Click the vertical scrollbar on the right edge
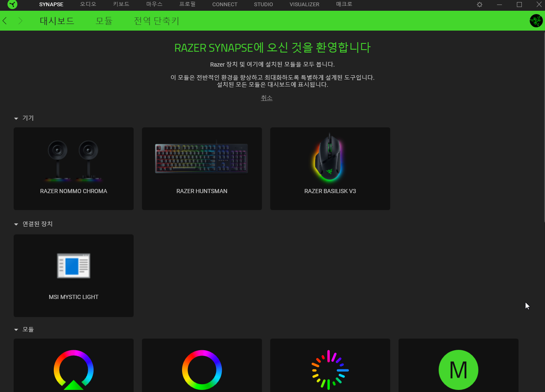 [x=544, y=127]
